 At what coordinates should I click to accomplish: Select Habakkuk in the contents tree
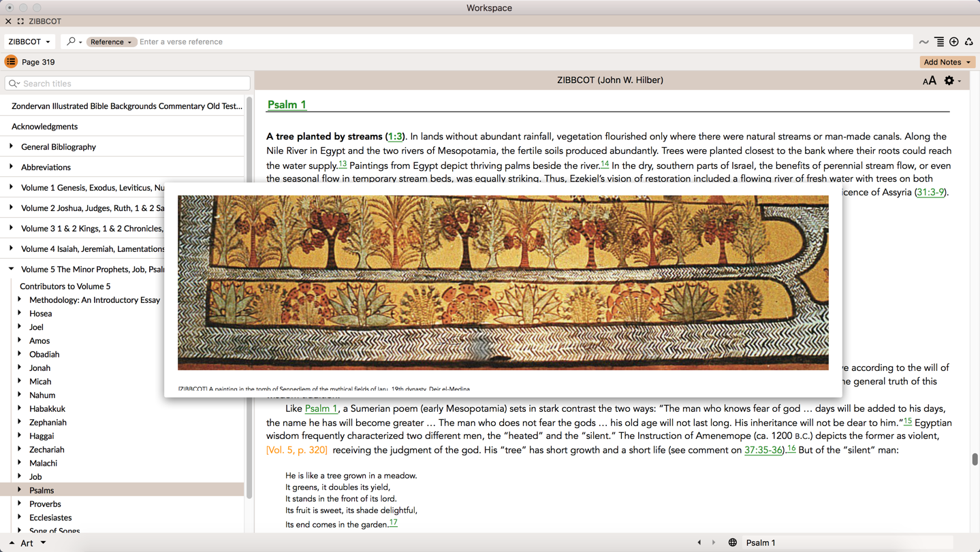tap(47, 409)
